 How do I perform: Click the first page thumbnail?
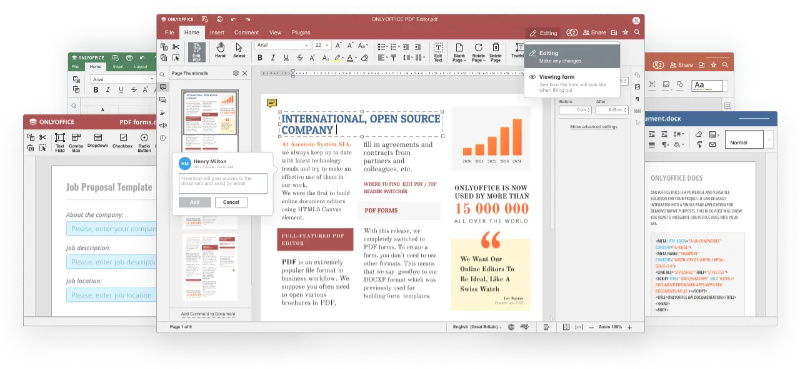click(210, 121)
